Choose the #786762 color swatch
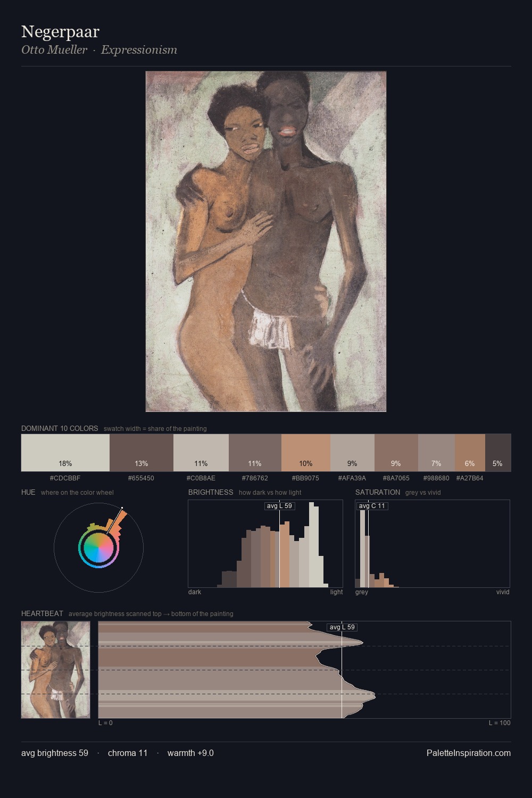Viewport: 532px width, 798px height. (x=255, y=453)
